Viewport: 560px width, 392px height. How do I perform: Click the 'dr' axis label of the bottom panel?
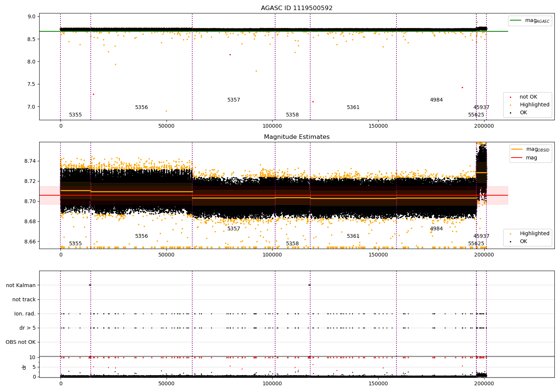tap(24, 367)
